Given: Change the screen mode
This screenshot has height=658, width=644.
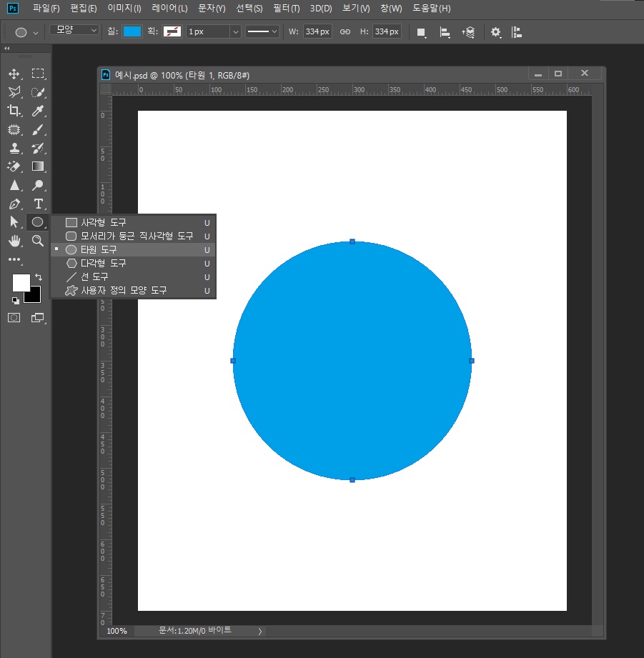Looking at the screenshot, I should [x=38, y=318].
